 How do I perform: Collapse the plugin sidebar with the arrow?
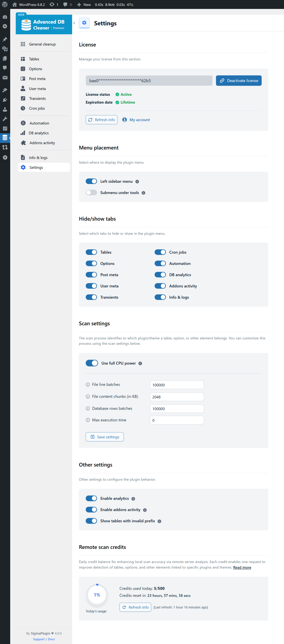[74, 23]
